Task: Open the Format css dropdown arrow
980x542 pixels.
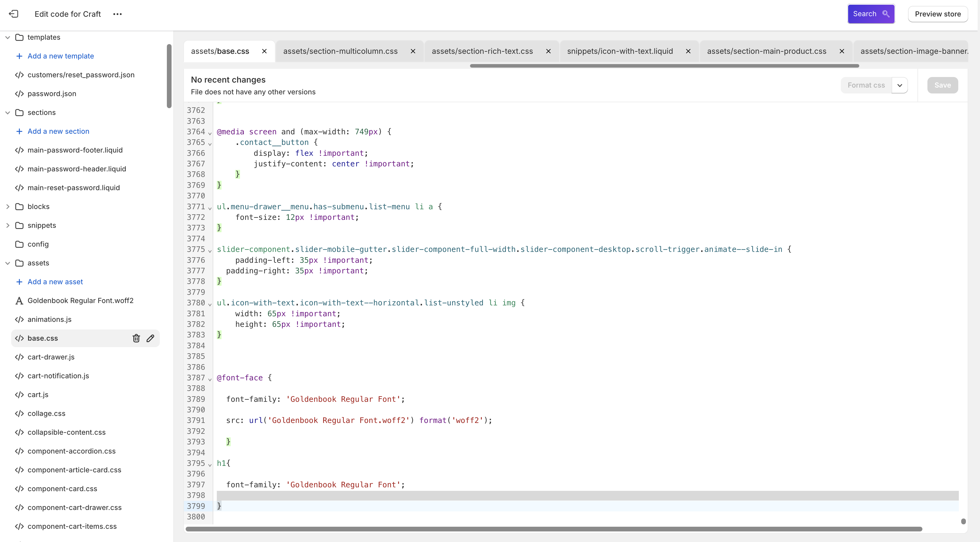Action: click(900, 85)
